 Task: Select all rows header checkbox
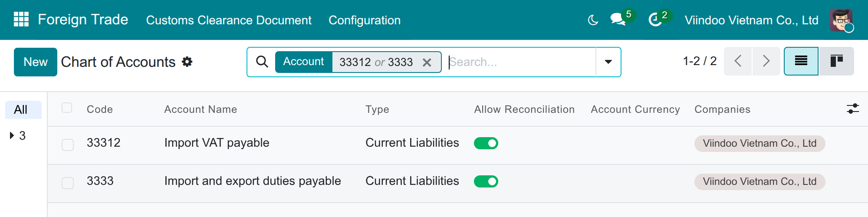pyautogui.click(x=67, y=108)
